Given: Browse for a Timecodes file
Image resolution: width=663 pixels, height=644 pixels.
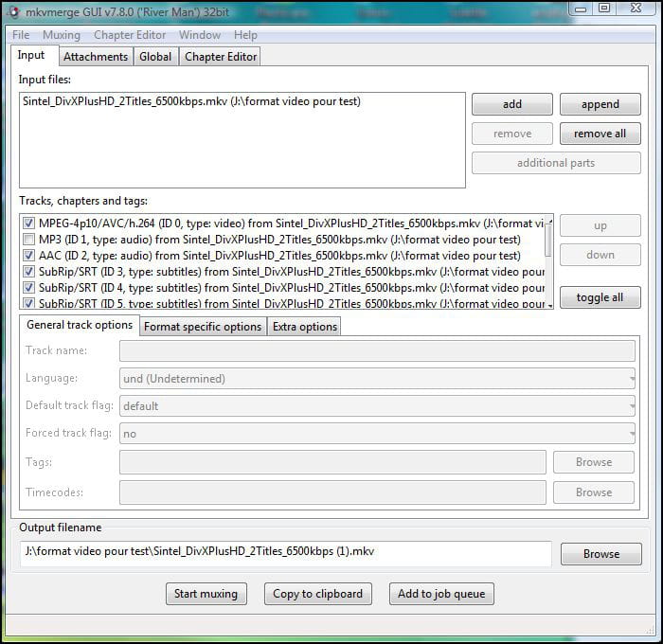Looking at the screenshot, I should 594,492.
